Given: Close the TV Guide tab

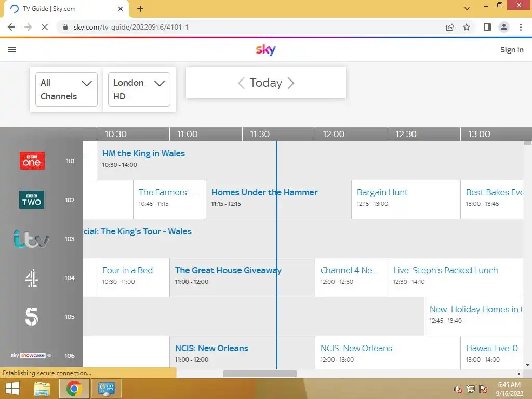Looking at the screenshot, I should coord(121,9).
